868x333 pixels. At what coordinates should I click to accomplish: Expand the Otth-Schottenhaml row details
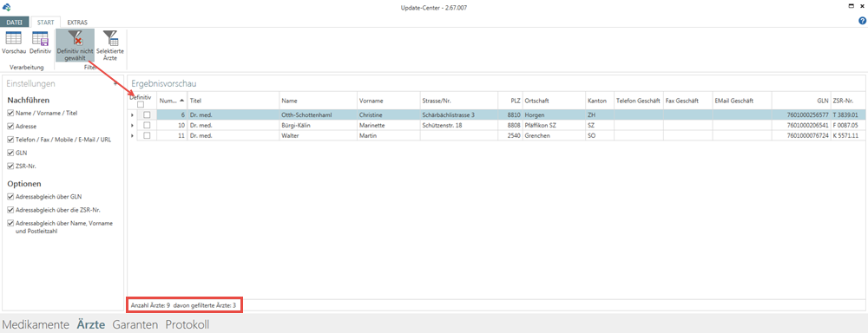coord(132,115)
